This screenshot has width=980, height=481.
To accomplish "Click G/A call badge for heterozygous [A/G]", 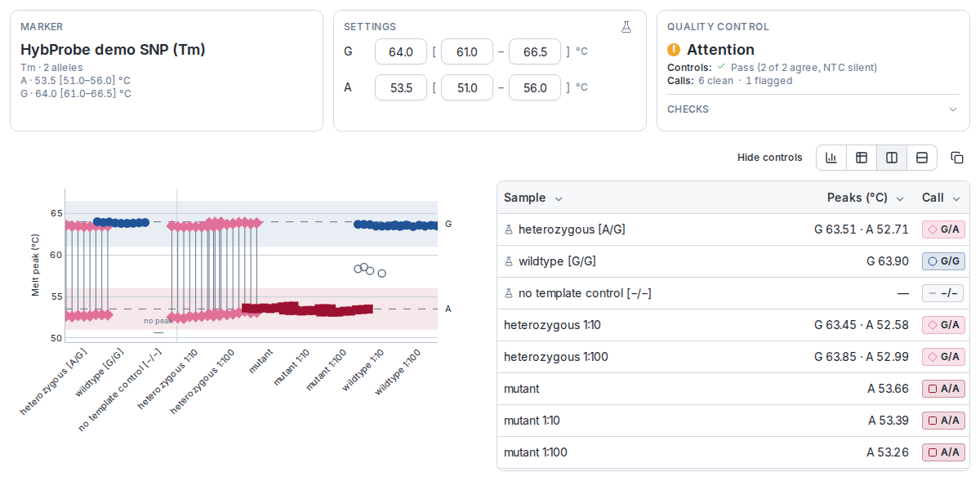I will [943, 229].
